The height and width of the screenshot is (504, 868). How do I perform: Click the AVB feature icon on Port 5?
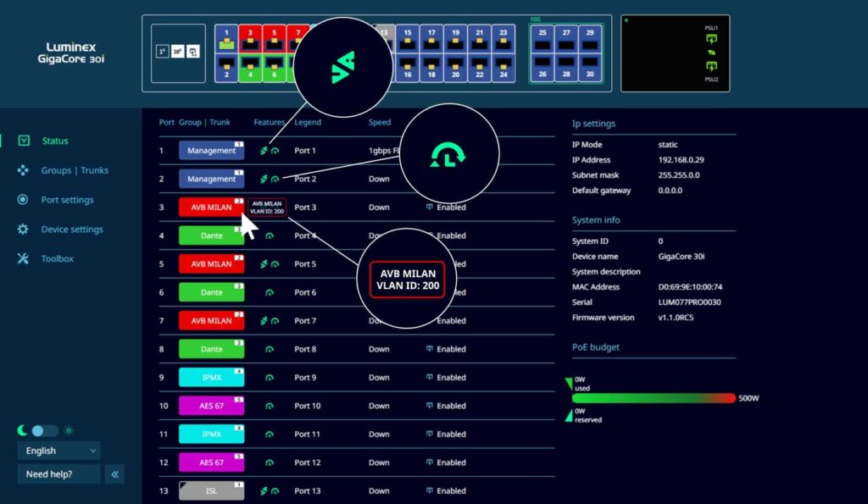(x=264, y=264)
